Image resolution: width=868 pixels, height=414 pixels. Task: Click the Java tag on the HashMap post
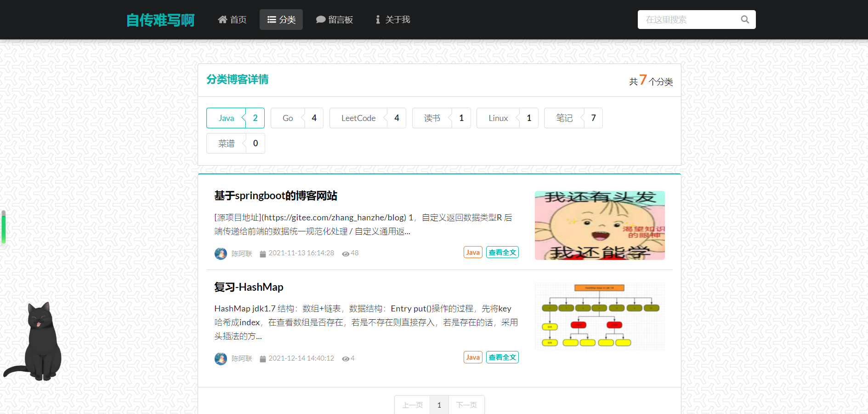point(472,357)
